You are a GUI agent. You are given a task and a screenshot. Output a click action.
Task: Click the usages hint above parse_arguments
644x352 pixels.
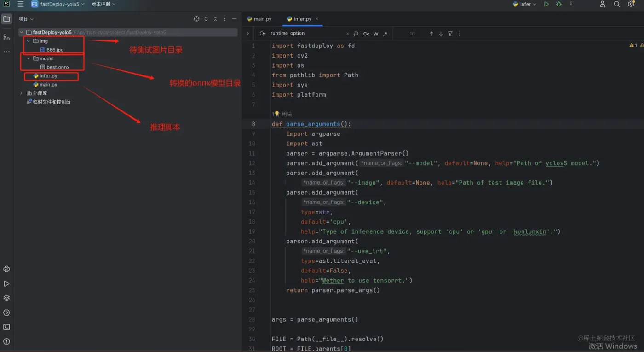click(282, 114)
